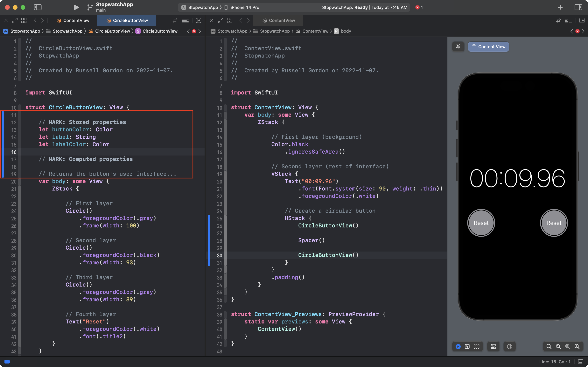Toggle the right inspector panel
Image resolution: width=588 pixels, height=367 pixels.
pyautogui.click(x=578, y=7)
